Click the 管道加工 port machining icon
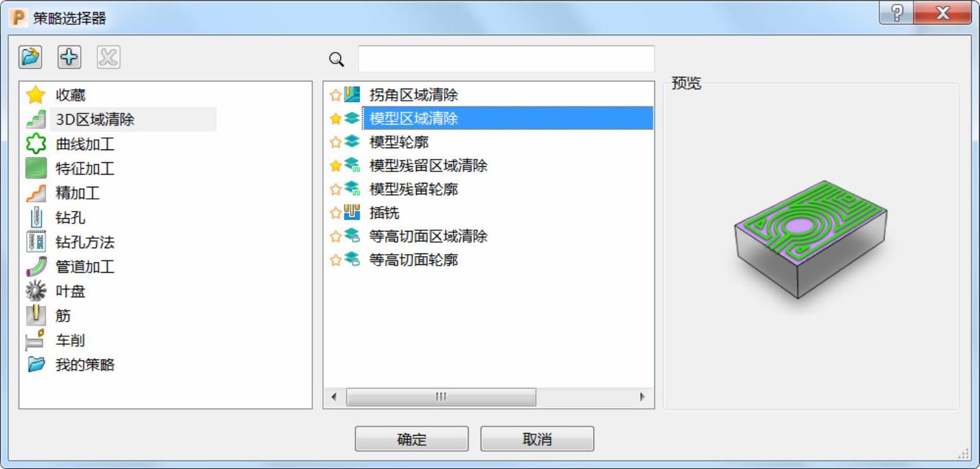The image size is (980, 469). pyautogui.click(x=36, y=266)
